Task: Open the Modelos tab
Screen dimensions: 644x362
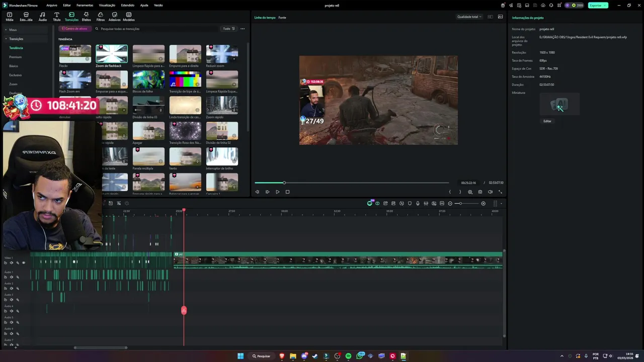Action: pyautogui.click(x=129, y=17)
